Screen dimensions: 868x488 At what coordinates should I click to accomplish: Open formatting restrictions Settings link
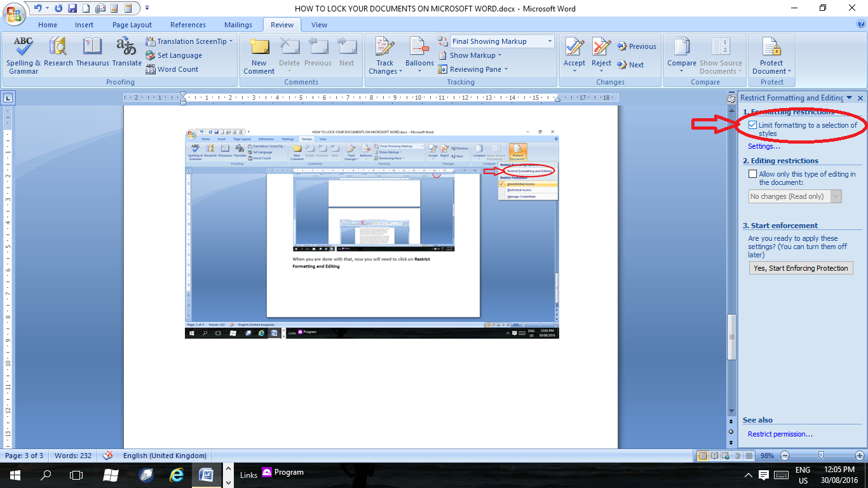pyautogui.click(x=764, y=146)
